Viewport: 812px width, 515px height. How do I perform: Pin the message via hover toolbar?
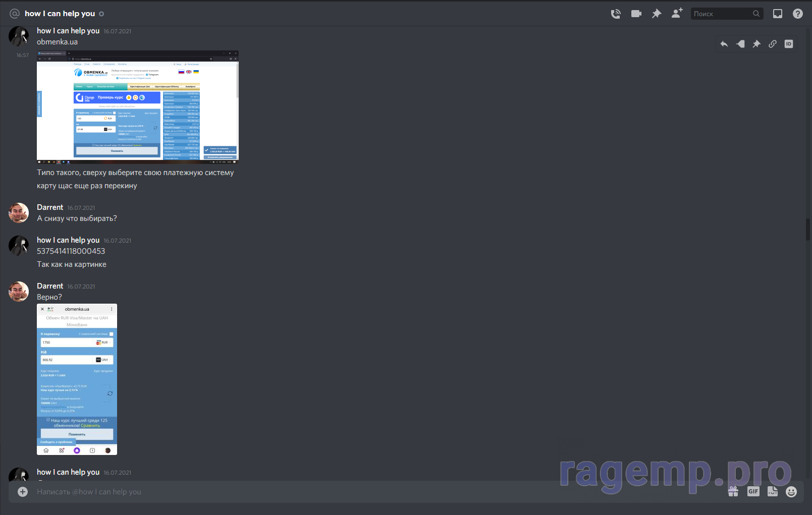point(756,44)
